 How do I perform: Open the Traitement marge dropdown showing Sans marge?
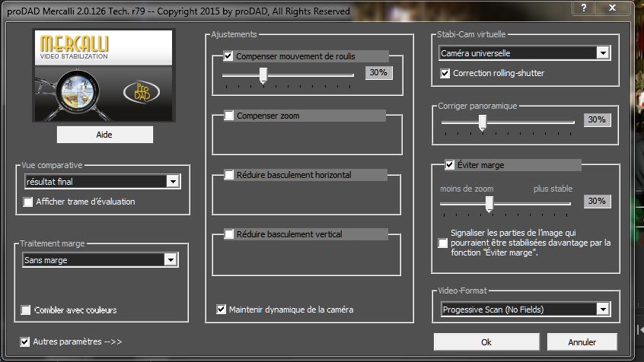point(100,260)
